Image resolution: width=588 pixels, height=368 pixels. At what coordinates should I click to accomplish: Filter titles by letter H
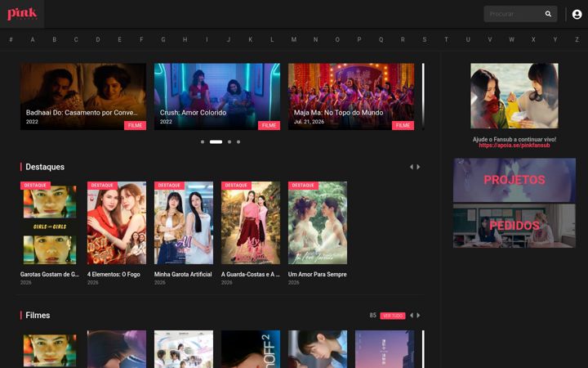click(x=185, y=39)
